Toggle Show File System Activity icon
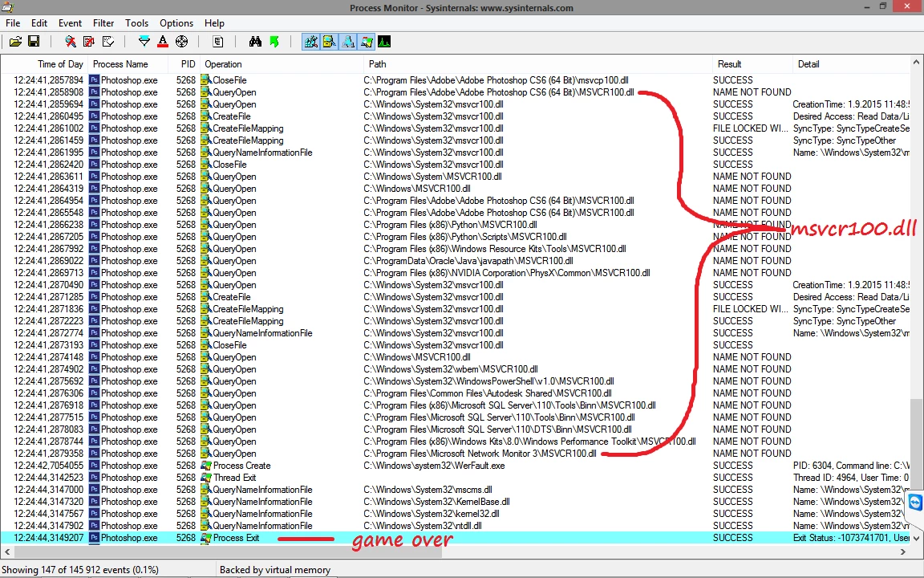The height and width of the screenshot is (578, 924). pyautogui.click(x=329, y=41)
